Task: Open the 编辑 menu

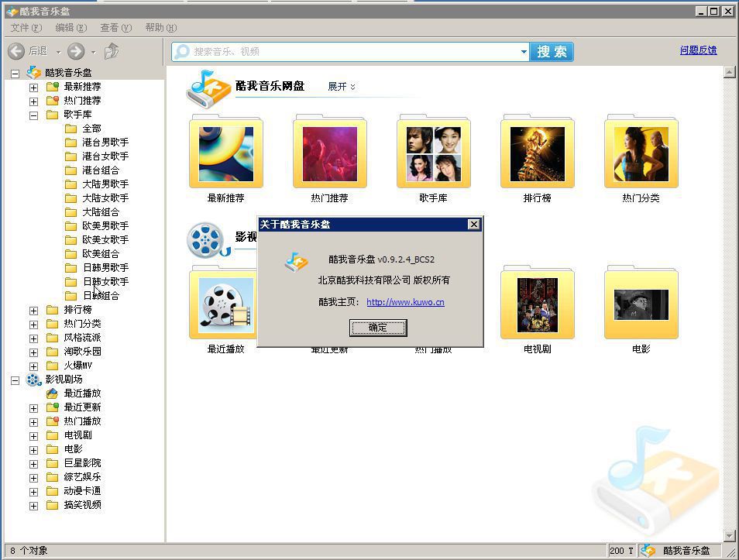Action: point(71,28)
